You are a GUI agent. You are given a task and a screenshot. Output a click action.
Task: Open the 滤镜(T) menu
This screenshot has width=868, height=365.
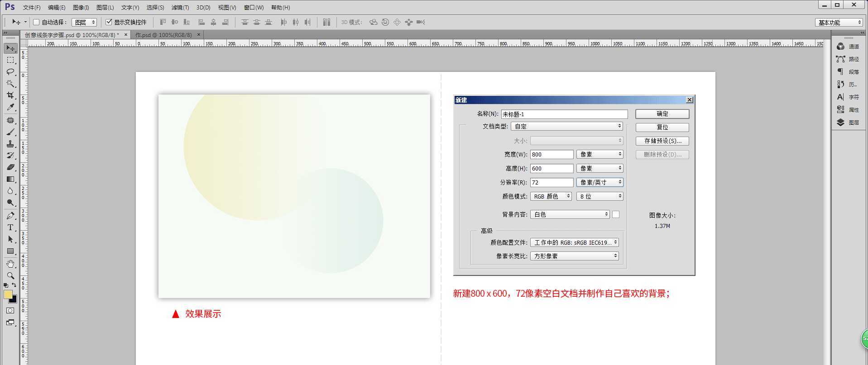pos(180,8)
